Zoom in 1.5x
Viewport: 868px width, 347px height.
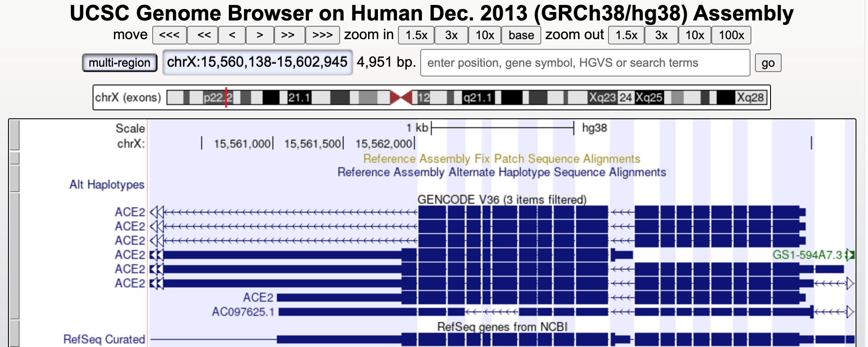pyautogui.click(x=416, y=35)
